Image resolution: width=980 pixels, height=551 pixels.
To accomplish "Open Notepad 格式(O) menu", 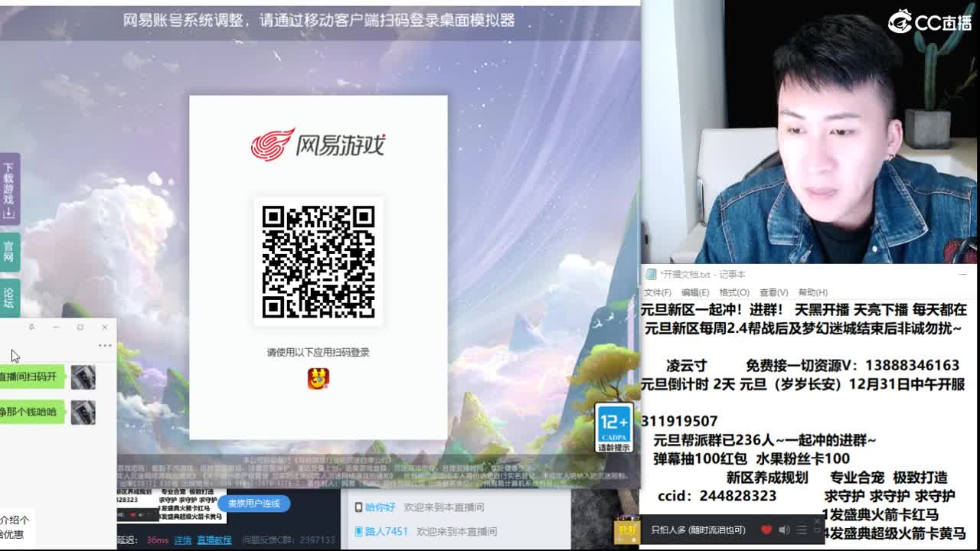I will point(734,292).
